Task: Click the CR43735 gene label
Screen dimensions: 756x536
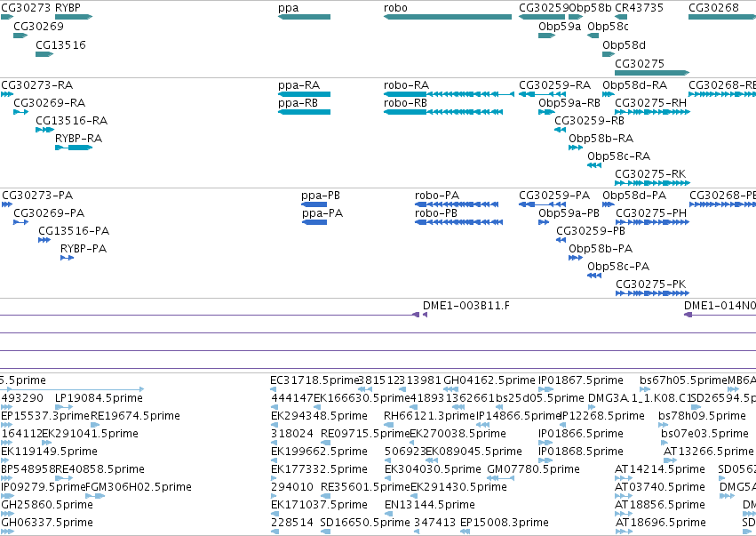Action: (640, 8)
